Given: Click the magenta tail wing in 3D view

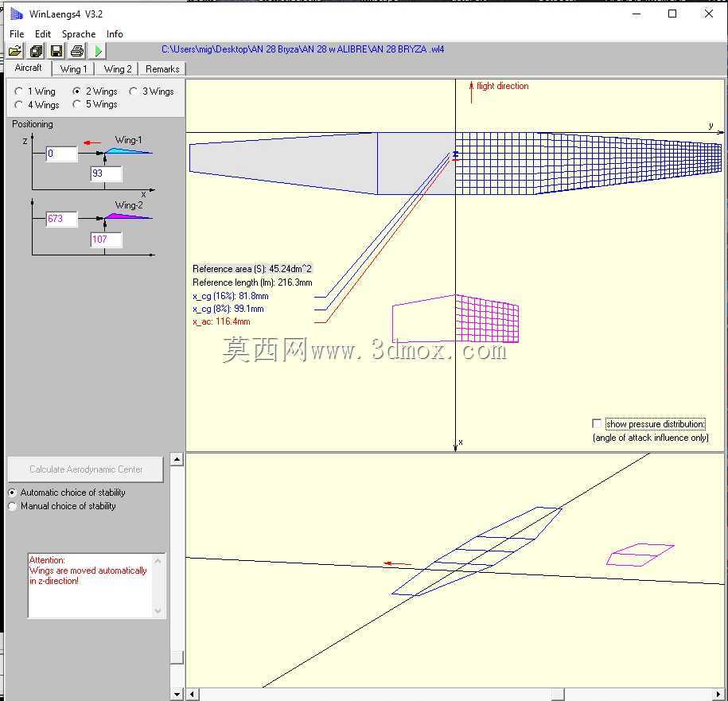Looking at the screenshot, I should coord(640,555).
